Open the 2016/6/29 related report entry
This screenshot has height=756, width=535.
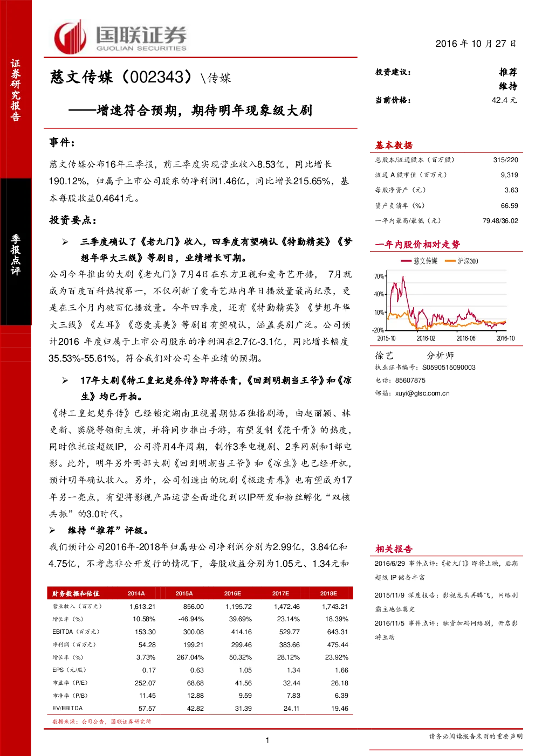(x=446, y=570)
